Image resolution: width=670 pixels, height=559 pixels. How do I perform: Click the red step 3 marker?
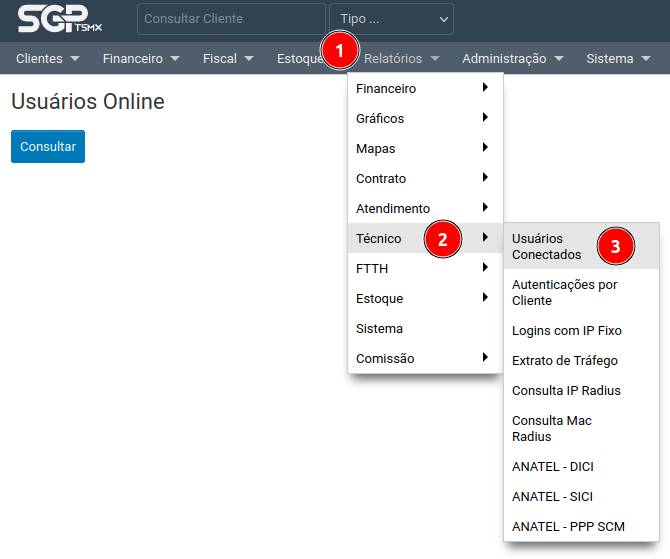click(x=616, y=246)
